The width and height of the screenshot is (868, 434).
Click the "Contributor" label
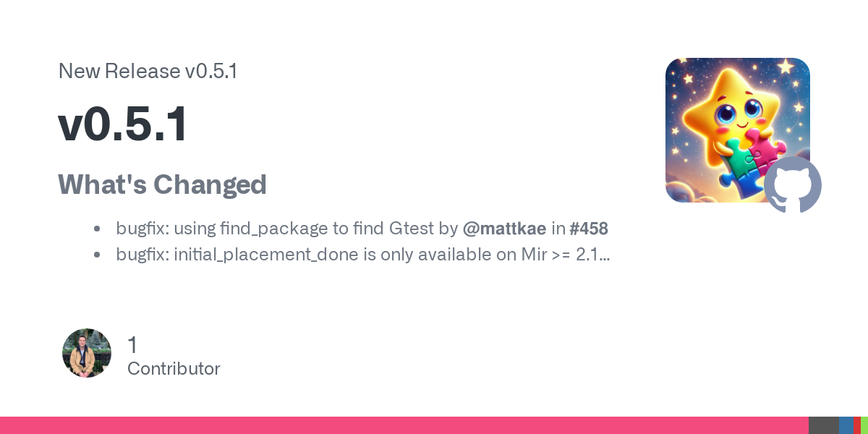point(174,369)
